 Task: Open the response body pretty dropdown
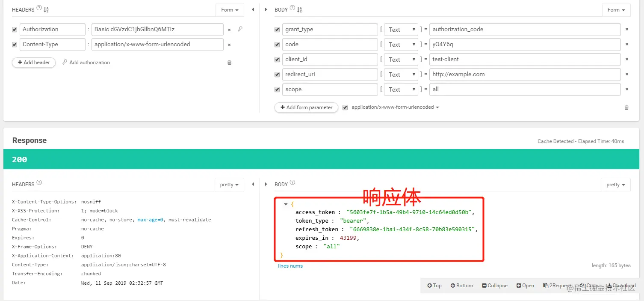[x=616, y=185]
